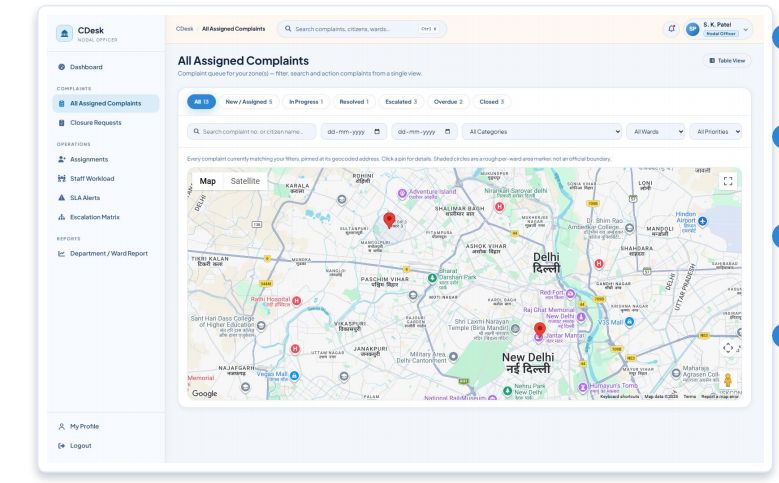This screenshot has width=779, height=483.
Task: Click the CDesk building logo icon
Action: [64, 34]
